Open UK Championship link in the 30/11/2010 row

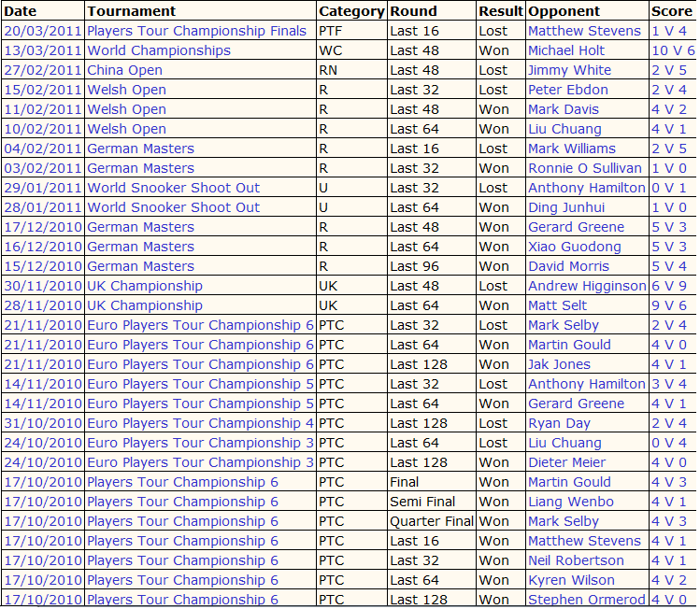pyautogui.click(x=145, y=286)
